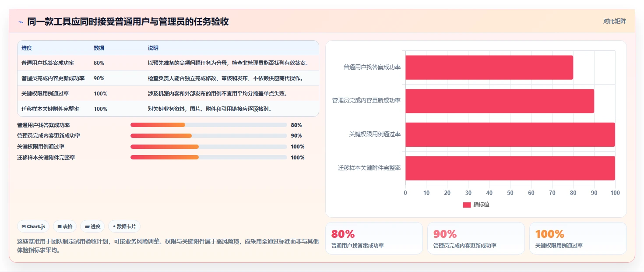Click the 100% value in the 关键权限用例通过率 table row
This screenshot has width=644, height=272.
coord(100,94)
